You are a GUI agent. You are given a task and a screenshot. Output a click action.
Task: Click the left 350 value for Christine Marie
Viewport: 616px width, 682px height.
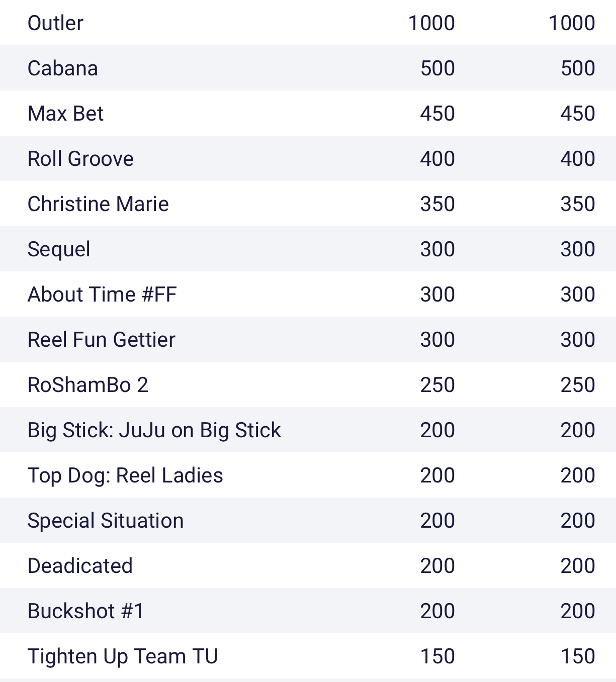tap(437, 204)
